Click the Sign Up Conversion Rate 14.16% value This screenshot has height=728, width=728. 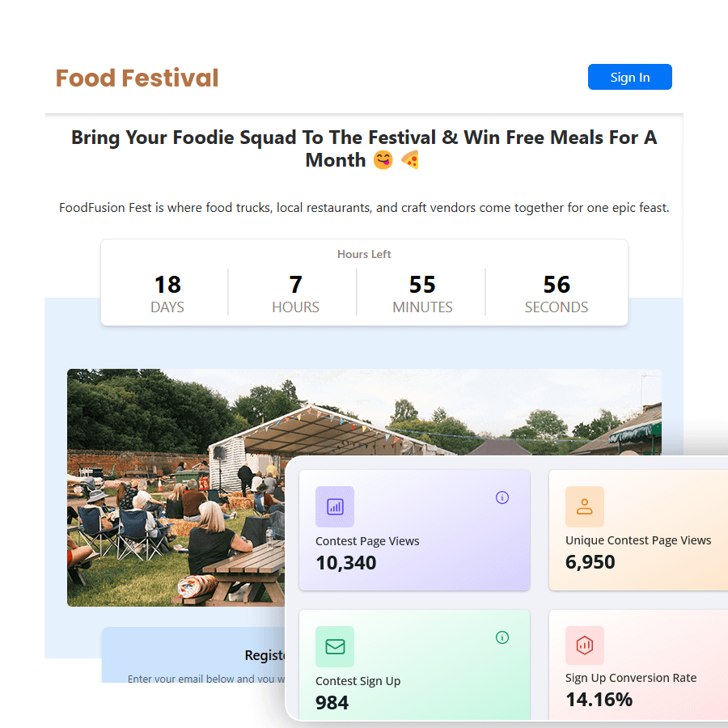[599, 699]
